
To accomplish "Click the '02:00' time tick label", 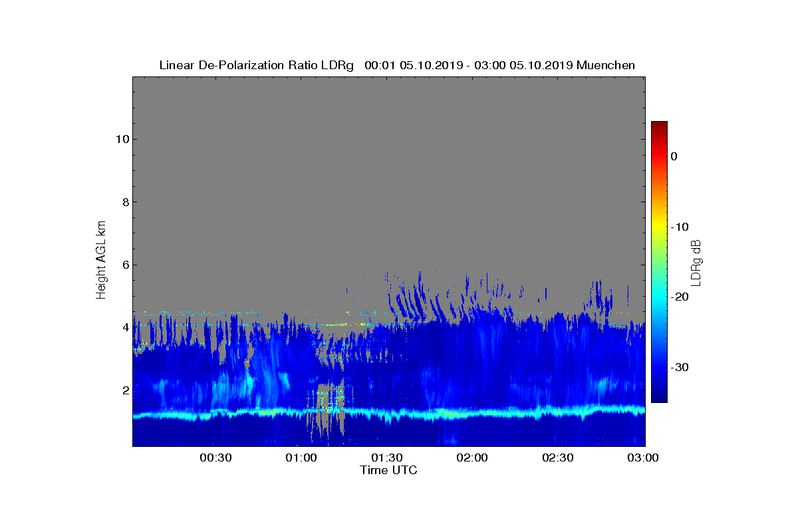I will pos(472,458).
